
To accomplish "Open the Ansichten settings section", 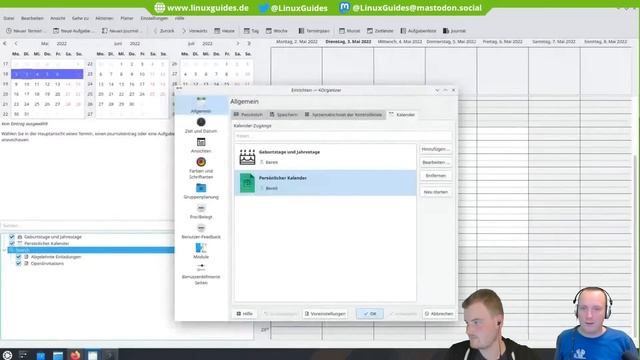I will (201, 145).
